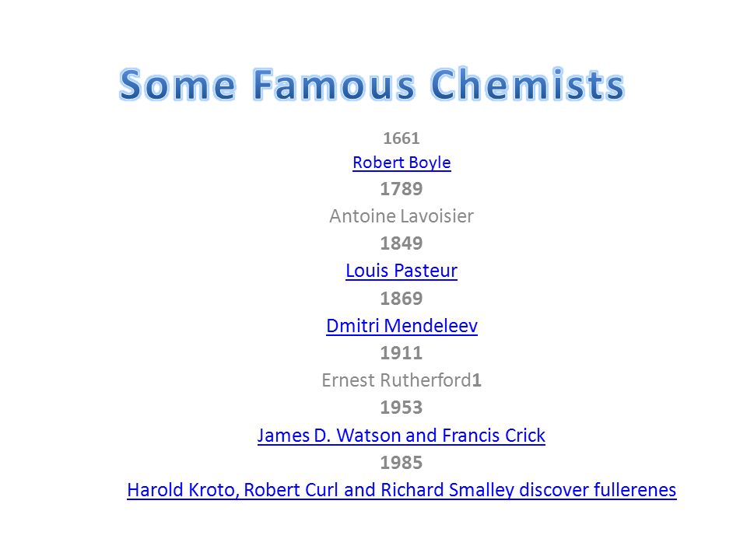Image resolution: width=747 pixels, height=560 pixels.
Task: Open the Harold Kroto fullerenes discovery link
Action: (x=402, y=490)
